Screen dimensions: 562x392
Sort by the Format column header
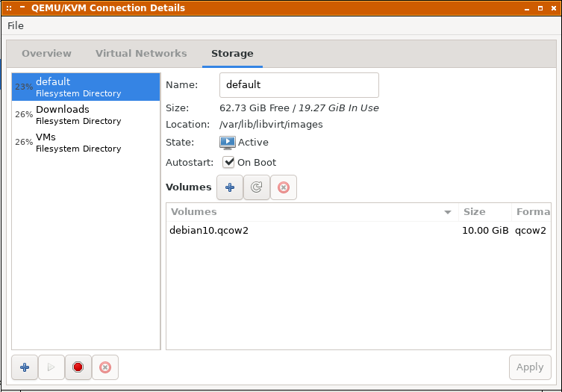click(531, 212)
